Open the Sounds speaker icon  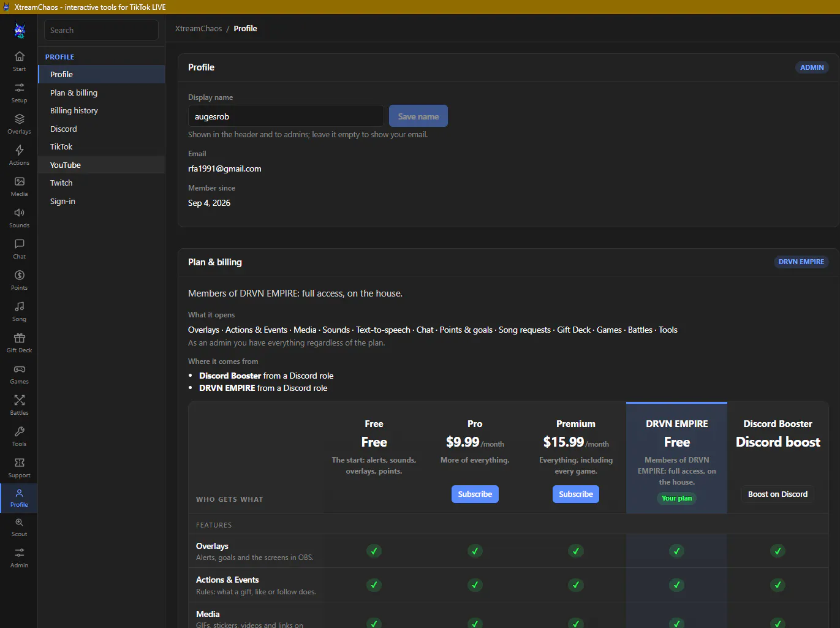tap(19, 217)
